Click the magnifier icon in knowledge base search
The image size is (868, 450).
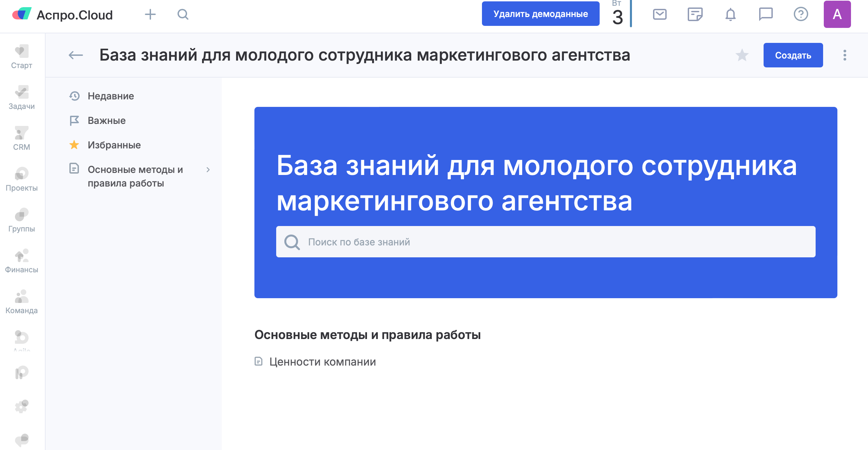click(292, 242)
